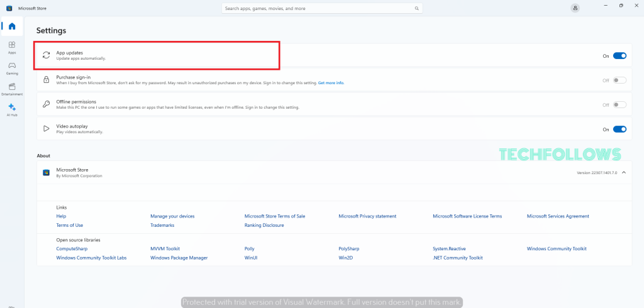
Task: Open Microsoft Services Agreement link
Action: (558, 216)
